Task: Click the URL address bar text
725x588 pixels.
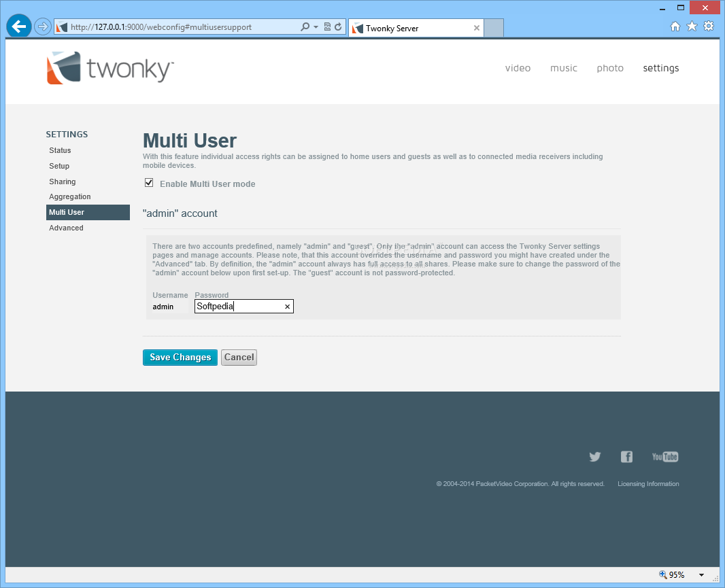Action: point(161,27)
